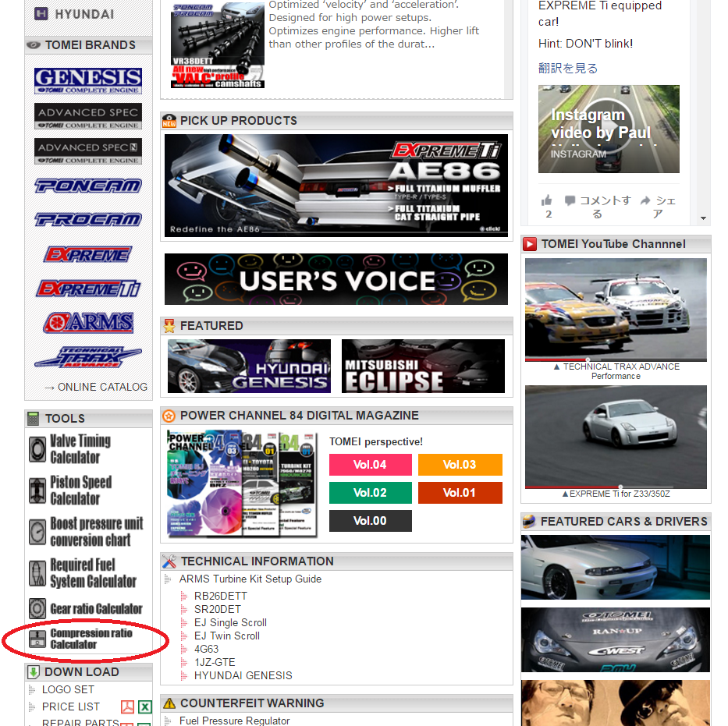Open ARMS Turbine Kit Setup Guide
The width and height of the screenshot is (728, 726).
(250, 579)
